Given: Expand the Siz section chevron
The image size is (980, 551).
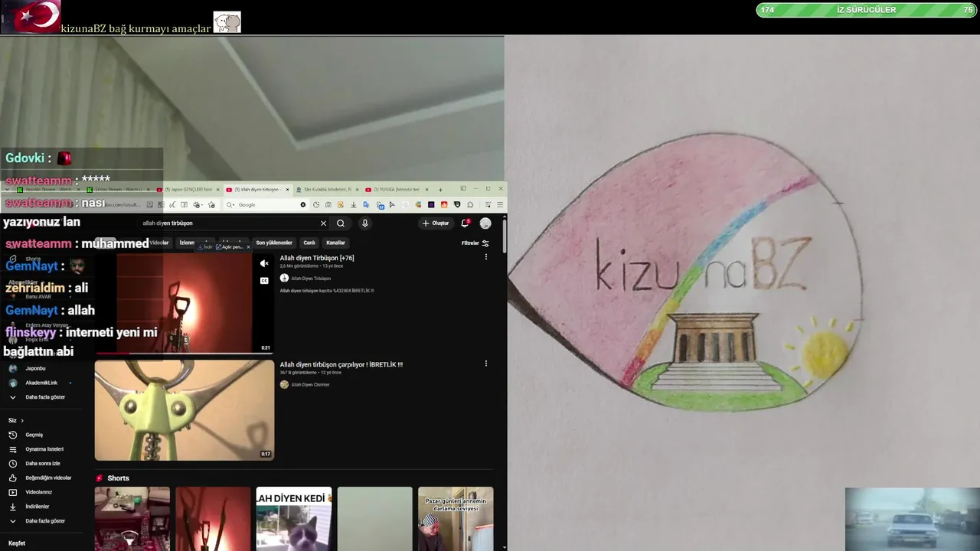Looking at the screenshot, I should (x=22, y=420).
